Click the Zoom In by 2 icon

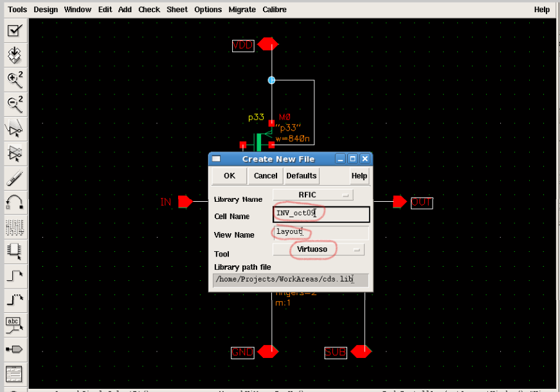coord(15,80)
